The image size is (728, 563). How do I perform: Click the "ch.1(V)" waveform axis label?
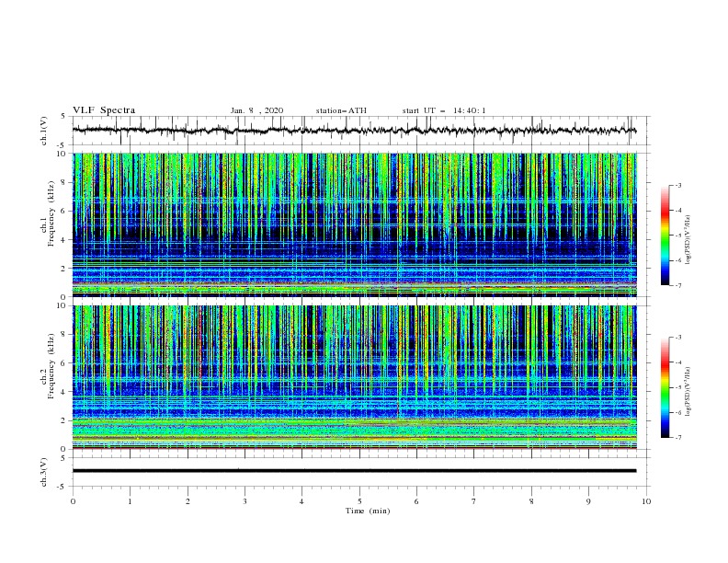click(x=44, y=131)
